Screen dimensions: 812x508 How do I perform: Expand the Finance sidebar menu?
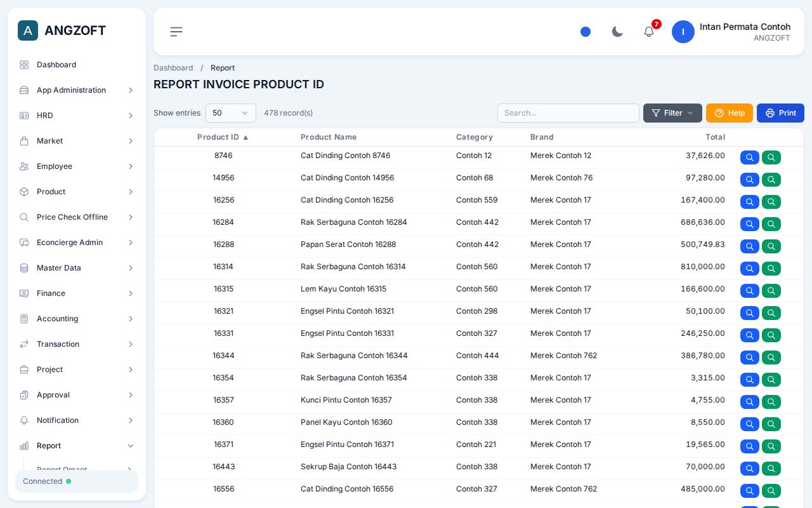point(77,293)
